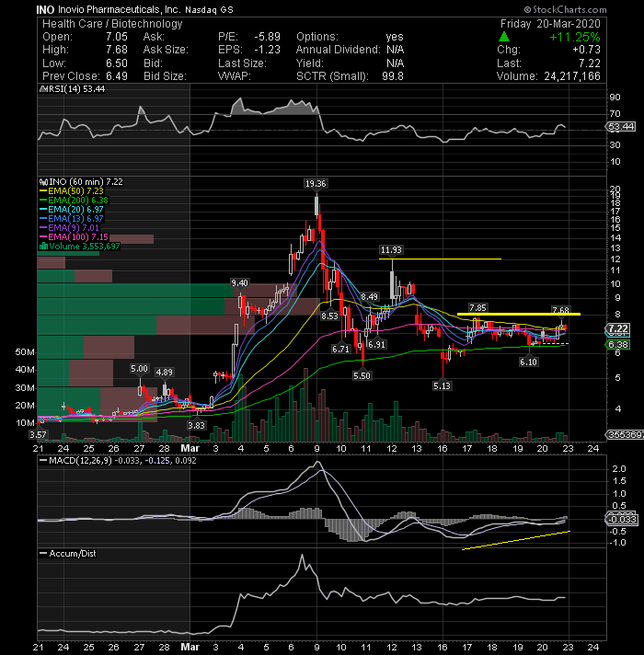Click the EPS -1.23 value
This screenshot has width=644, height=655.
click(268, 50)
